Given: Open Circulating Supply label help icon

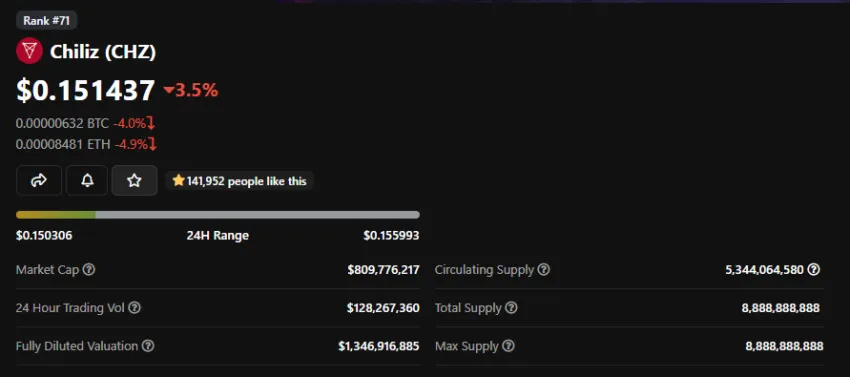Looking at the screenshot, I should point(543,270).
